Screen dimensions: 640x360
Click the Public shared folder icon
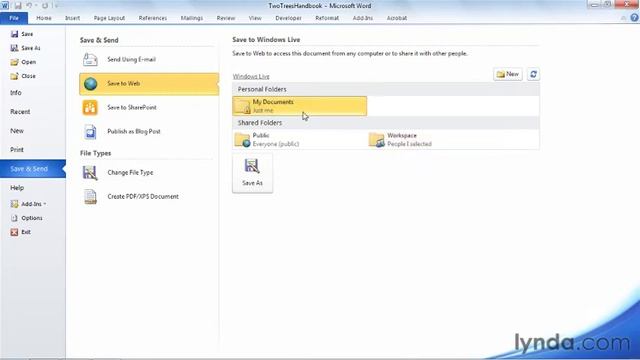click(242, 140)
